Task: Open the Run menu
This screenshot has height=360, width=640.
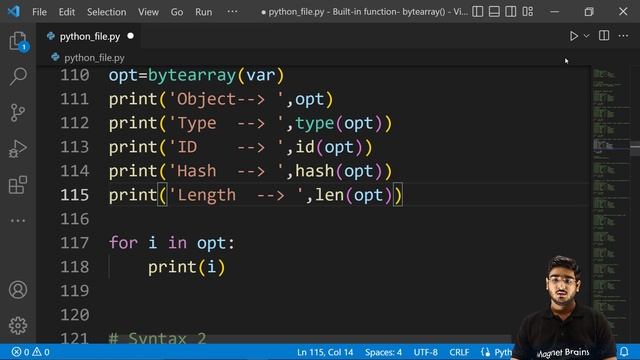Action: click(203, 12)
